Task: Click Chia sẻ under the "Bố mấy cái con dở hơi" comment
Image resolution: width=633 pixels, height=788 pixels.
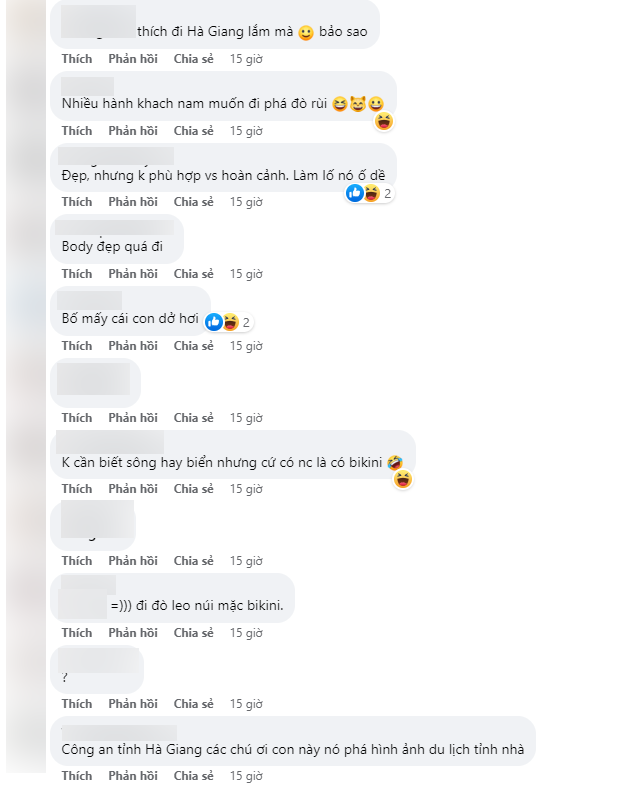Action: click(193, 346)
